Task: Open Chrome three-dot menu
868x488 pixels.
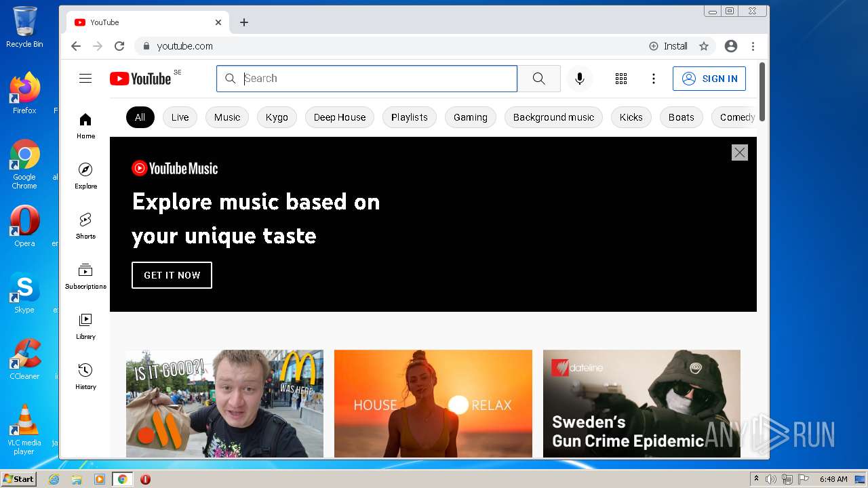Action: coord(753,46)
